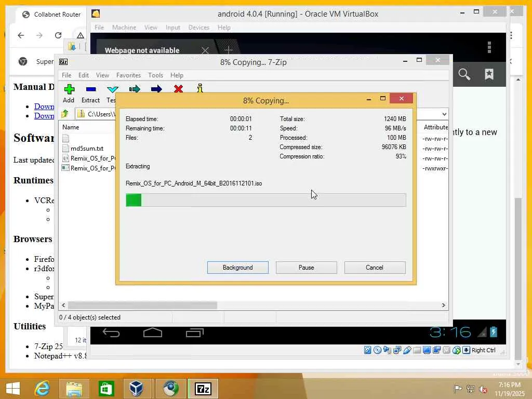Click the Pause button in copying dialog
Screen dimensions: 532x399
coord(307,268)
